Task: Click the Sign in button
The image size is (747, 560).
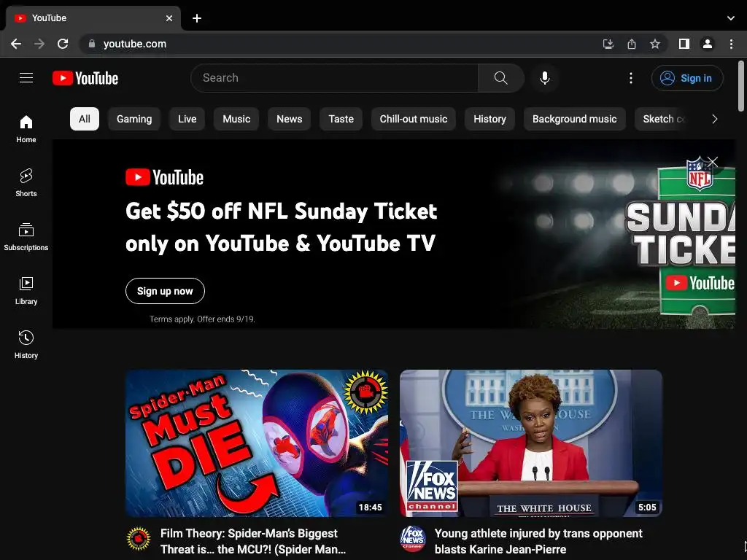Action: pyautogui.click(x=687, y=78)
